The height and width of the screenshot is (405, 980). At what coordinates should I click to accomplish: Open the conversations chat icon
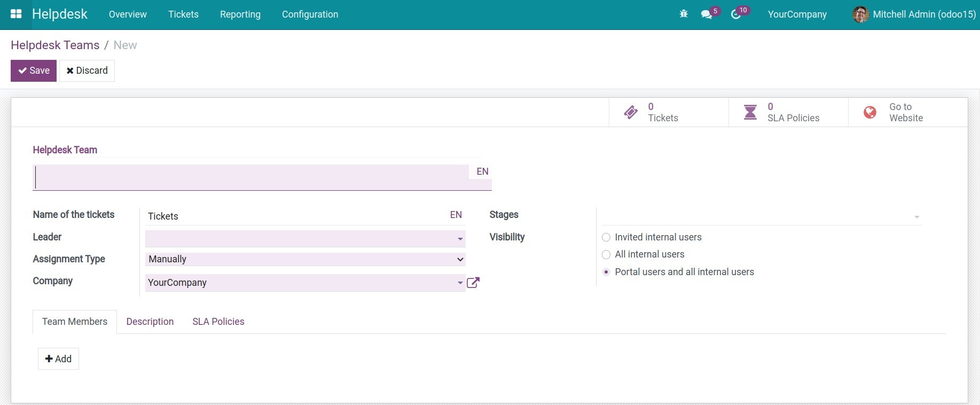point(707,14)
